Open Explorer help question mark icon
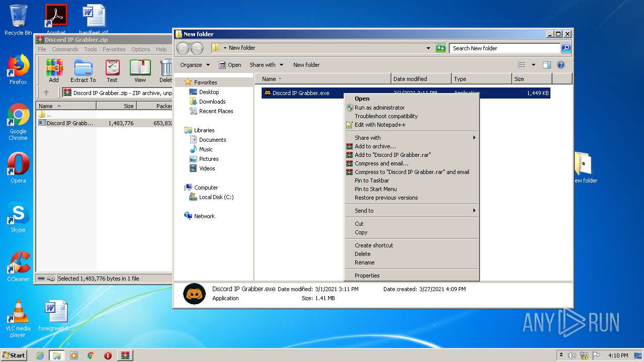This screenshot has height=362, width=644. tap(561, 65)
